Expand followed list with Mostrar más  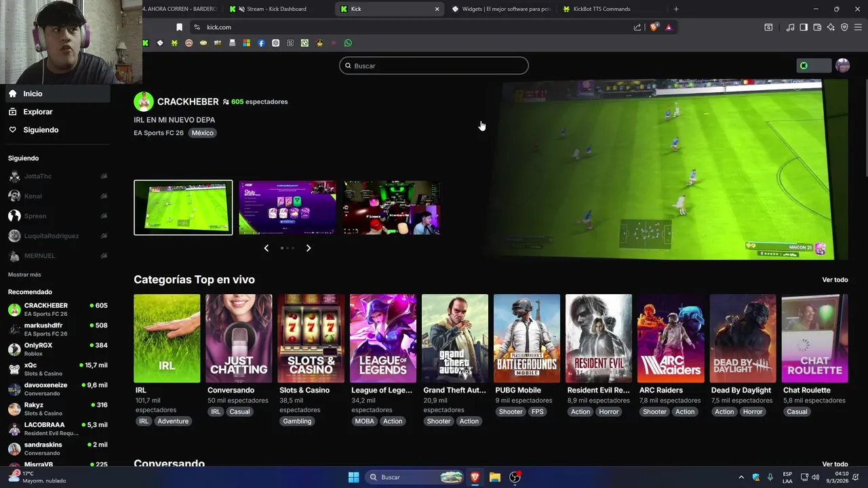click(24, 274)
